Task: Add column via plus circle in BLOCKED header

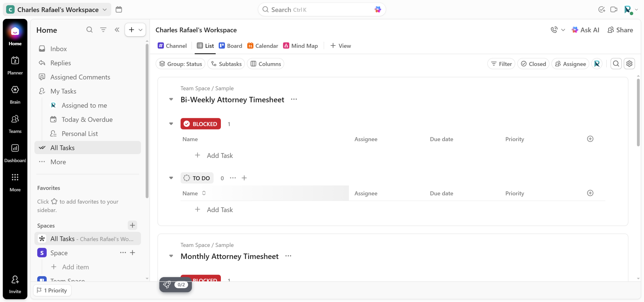Action: pyautogui.click(x=590, y=139)
